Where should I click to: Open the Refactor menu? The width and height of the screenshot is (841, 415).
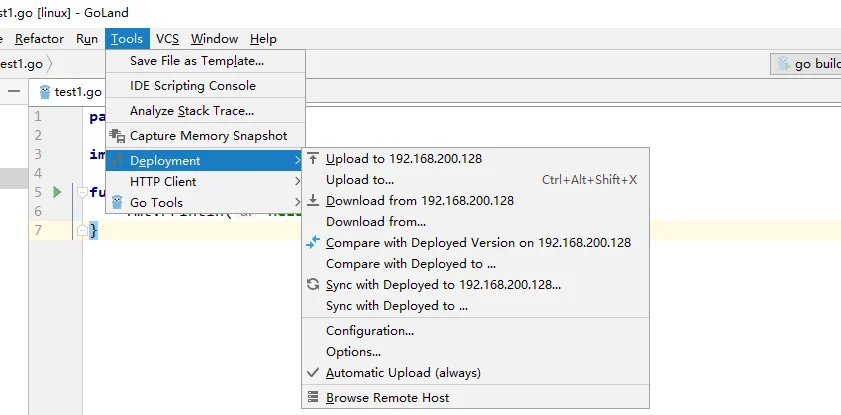(x=39, y=39)
